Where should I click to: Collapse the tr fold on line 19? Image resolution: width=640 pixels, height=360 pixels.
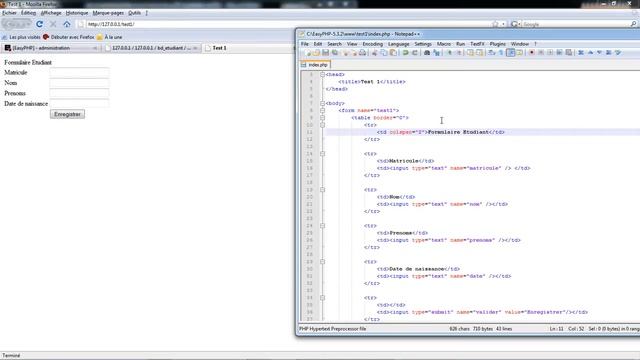(322, 189)
